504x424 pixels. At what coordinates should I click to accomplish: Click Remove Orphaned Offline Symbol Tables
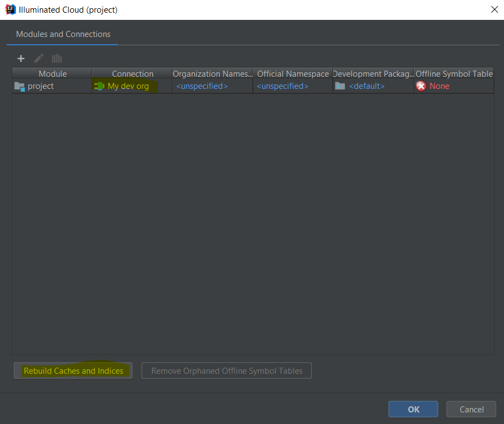click(226, 371)
